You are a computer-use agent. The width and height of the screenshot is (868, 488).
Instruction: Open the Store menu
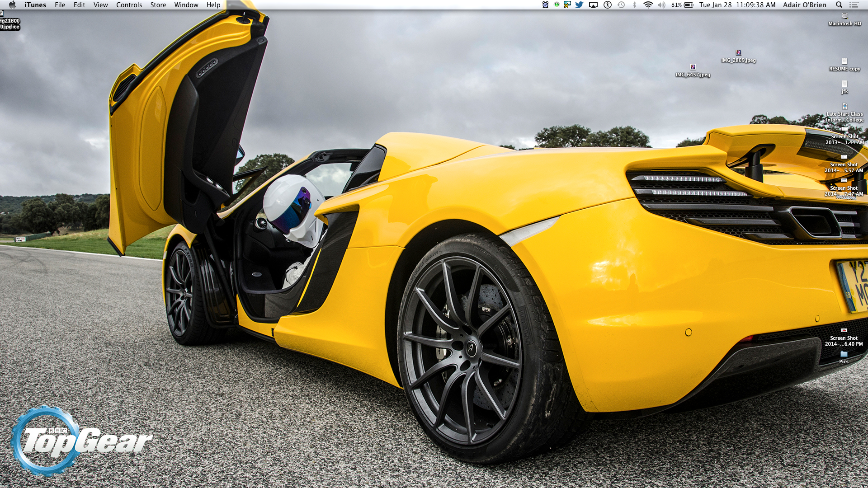click(158, 5)
